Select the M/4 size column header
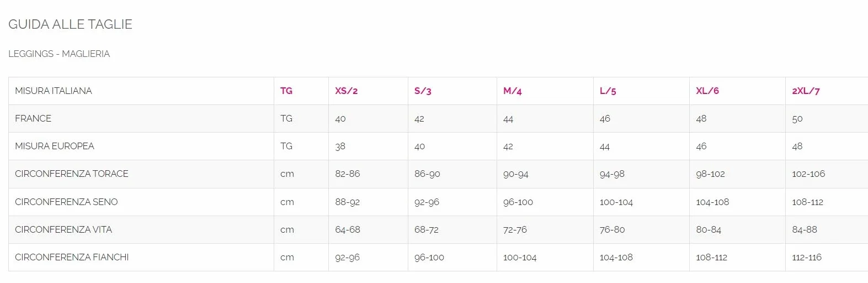868x283 pixels. pos(513,91)
